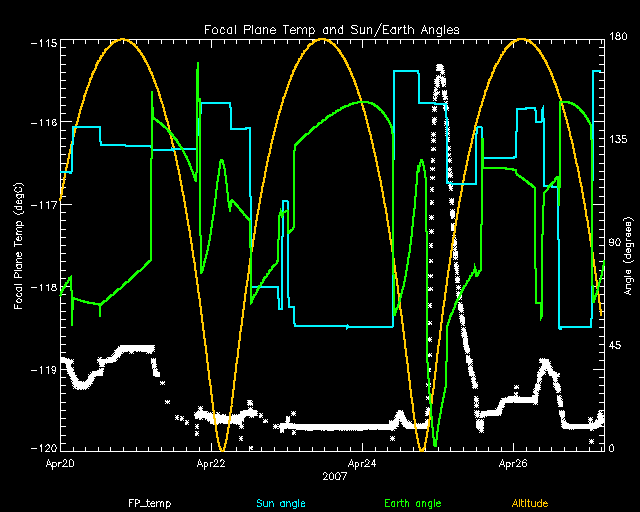The image size is (640, 512).
Task: Click the 0 right axis value
Action: [612, 448]
